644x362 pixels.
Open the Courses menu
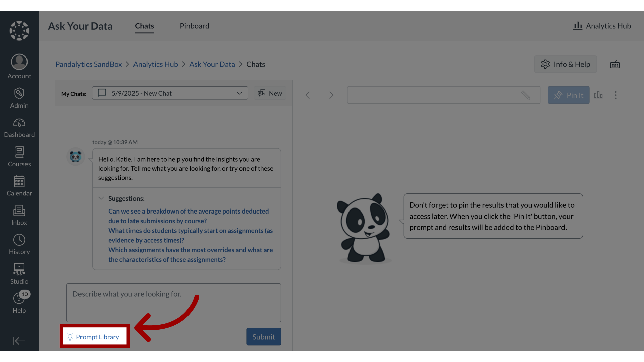click(19, 157)
